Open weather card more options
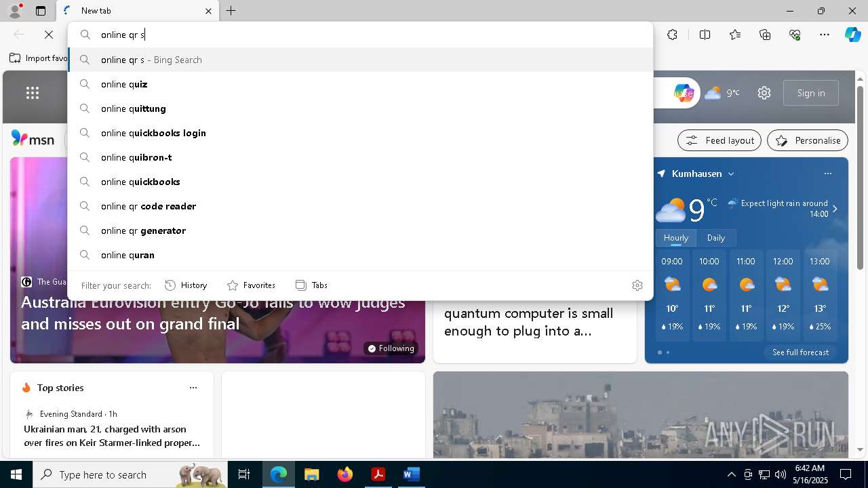 pos(827,174)
